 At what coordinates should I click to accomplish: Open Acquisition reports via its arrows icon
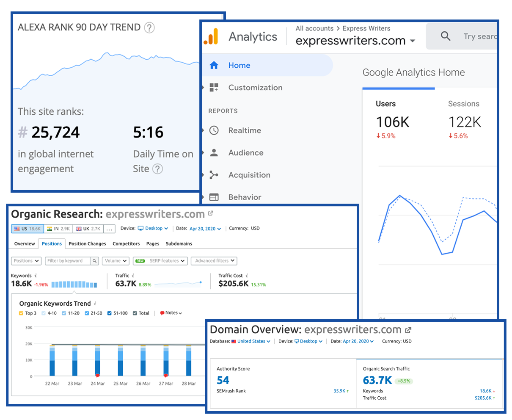[214, 175]
